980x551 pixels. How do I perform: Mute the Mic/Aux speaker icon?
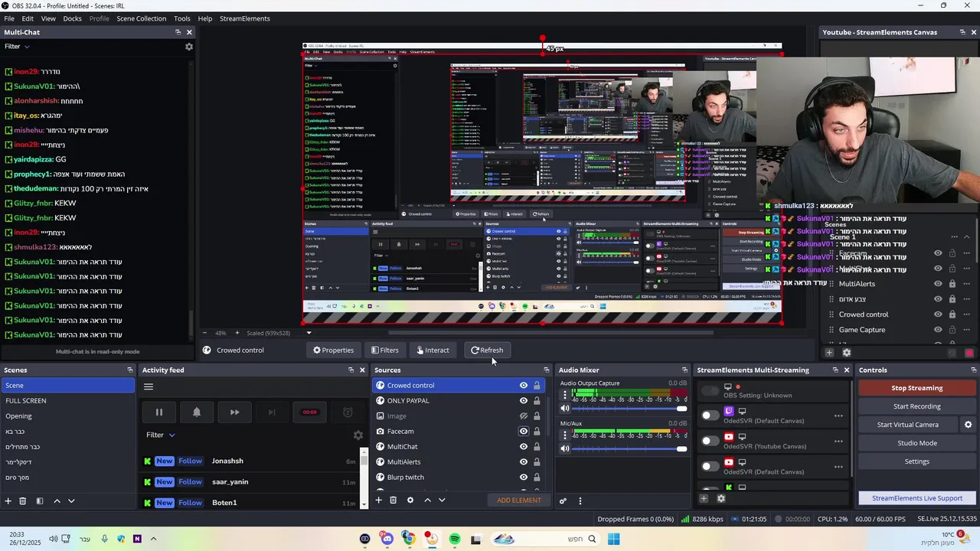coord(565,448)
